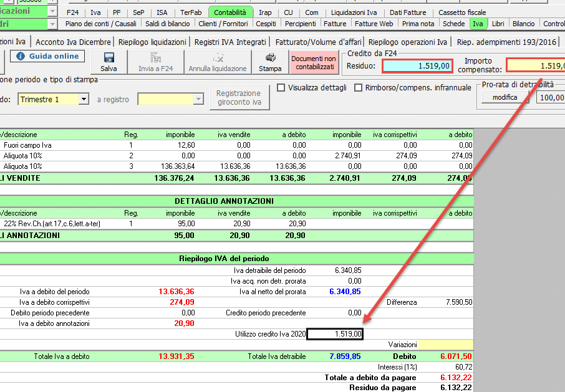Expand the green 'icazioni' dropdown arrow
This screenshot has height=392, width=565.
tap(52, 11)
